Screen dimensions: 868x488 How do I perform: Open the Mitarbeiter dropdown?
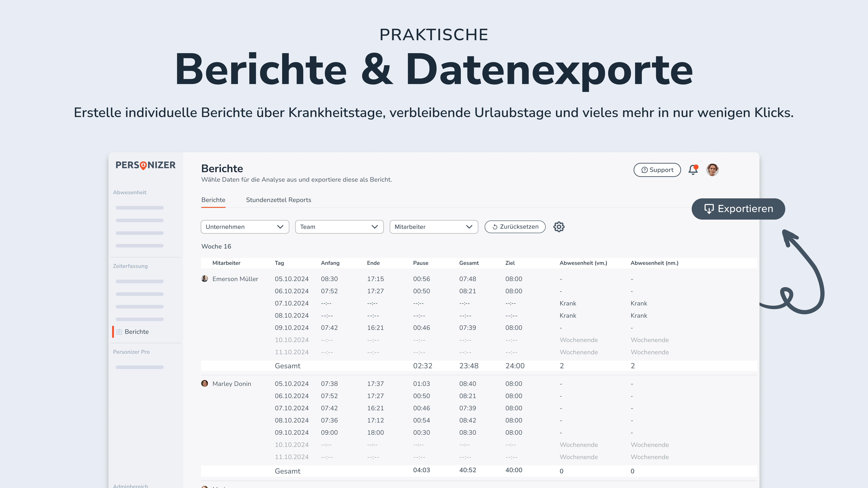(x=434, y=227)
